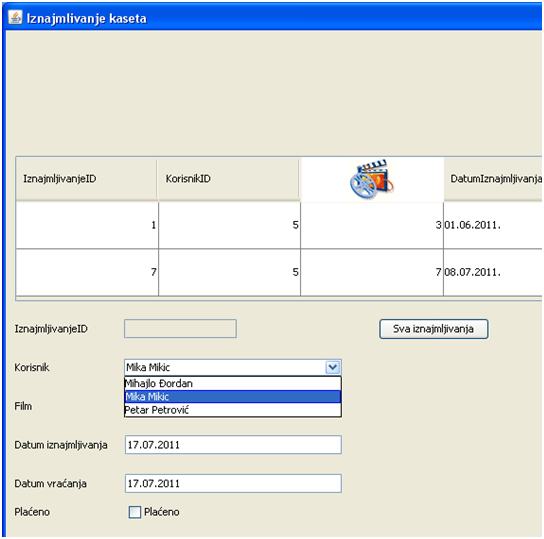Click film column cell showing 3
This screenshot has width=544, height=539.
[372, 225]
